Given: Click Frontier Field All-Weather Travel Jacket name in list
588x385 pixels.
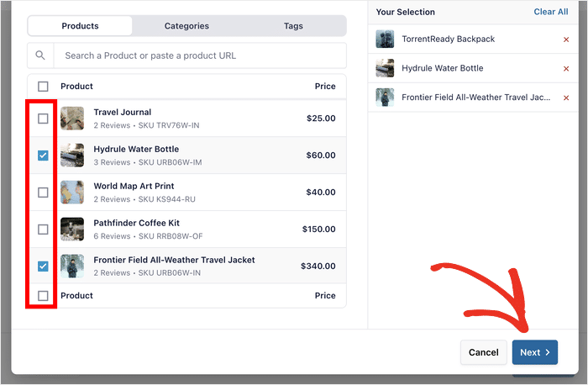Looking at the screenshot, I should point(174,260).
